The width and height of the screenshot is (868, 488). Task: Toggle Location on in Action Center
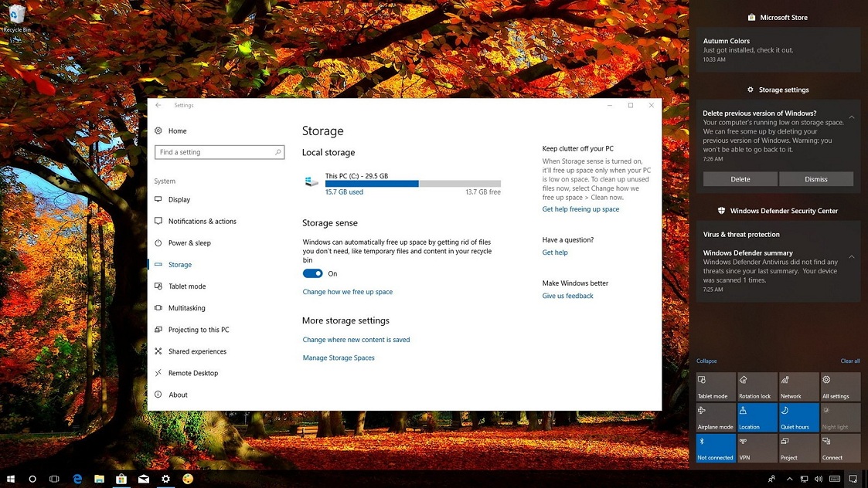(x=756, y=417)
